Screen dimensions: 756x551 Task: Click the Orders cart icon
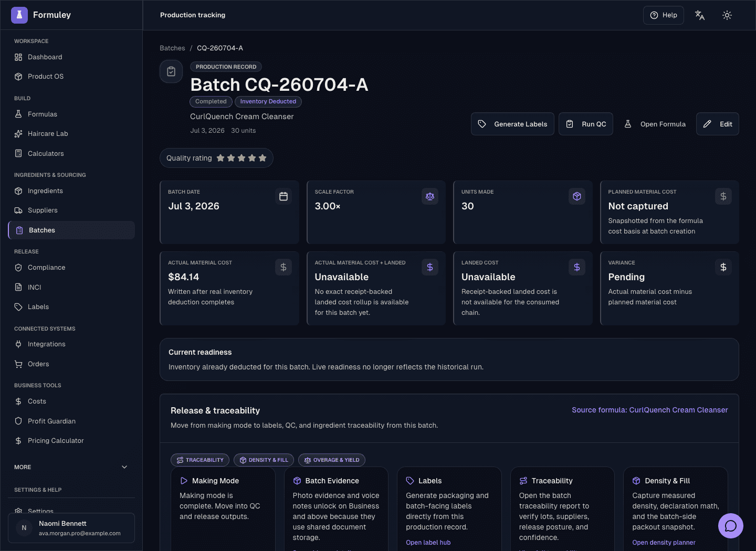coord(18,364)
